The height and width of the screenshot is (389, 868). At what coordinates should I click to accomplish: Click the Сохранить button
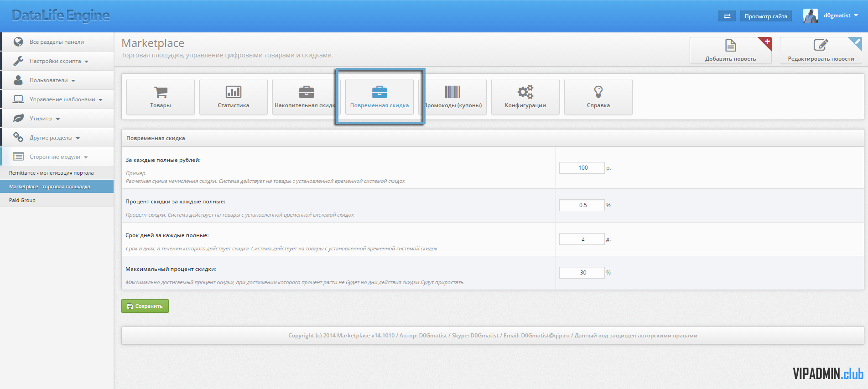point(145,306)
